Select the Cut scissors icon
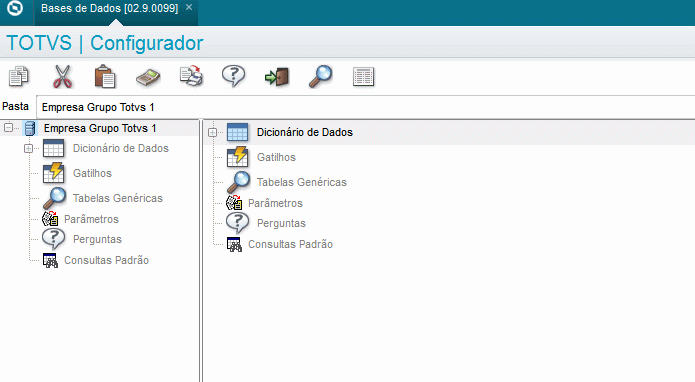The width and height of the screenshot is (695, 382). [62, 76]
